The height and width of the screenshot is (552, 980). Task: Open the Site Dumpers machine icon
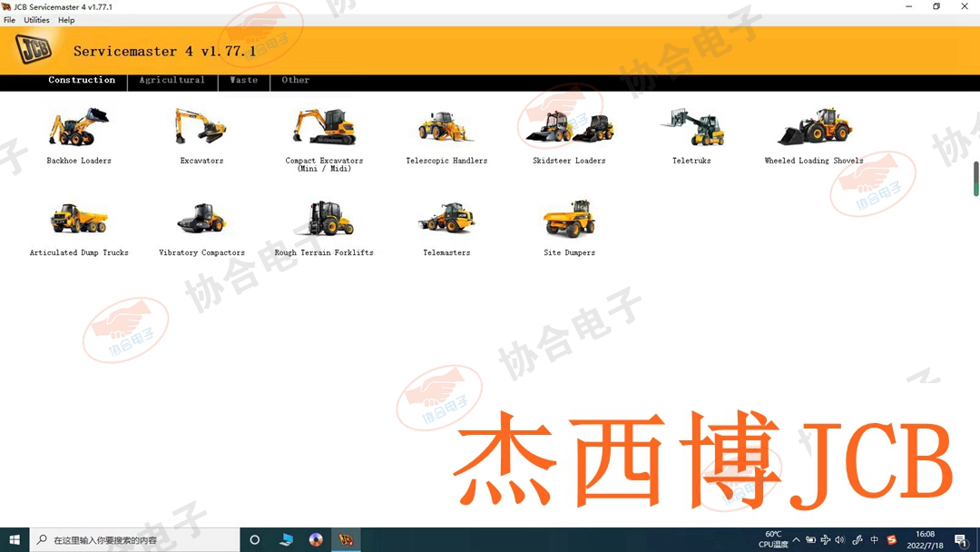pos(569,218)
